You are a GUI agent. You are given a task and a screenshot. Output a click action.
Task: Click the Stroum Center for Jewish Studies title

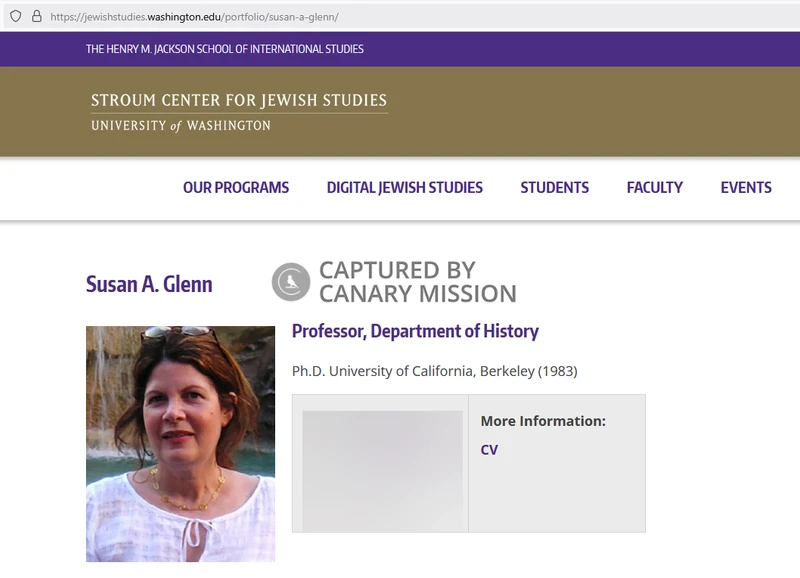click(x=239, y=100)
